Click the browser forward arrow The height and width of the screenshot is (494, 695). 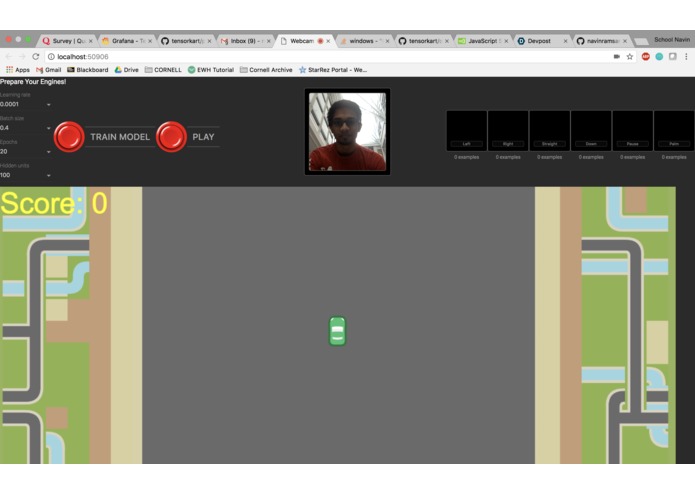[22, 57]
